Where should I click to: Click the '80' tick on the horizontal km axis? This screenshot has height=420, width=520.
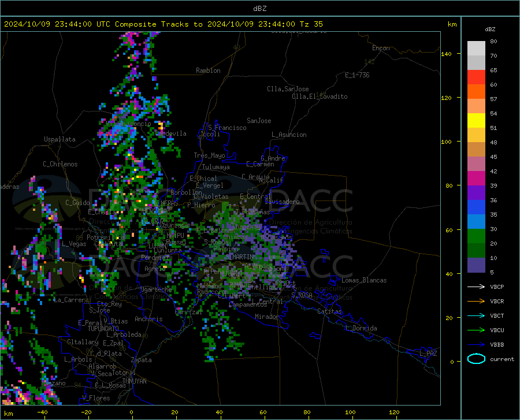(307, 412)
